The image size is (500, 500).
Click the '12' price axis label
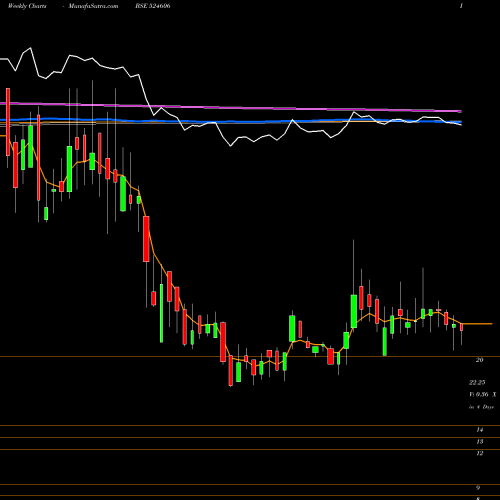point(479,453)
